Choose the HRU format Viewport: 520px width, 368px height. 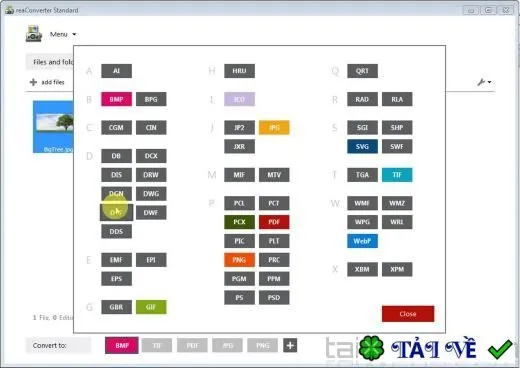click(x=239, y=71)
